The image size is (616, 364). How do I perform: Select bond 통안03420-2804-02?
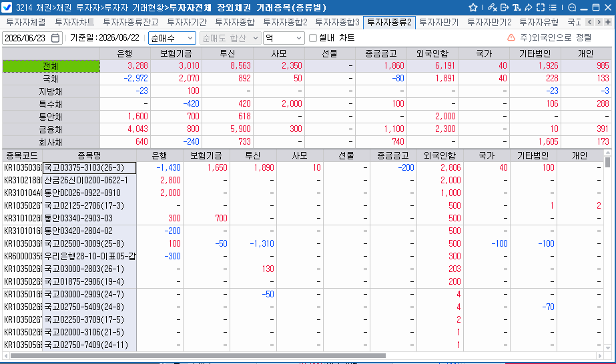(89, 231)
